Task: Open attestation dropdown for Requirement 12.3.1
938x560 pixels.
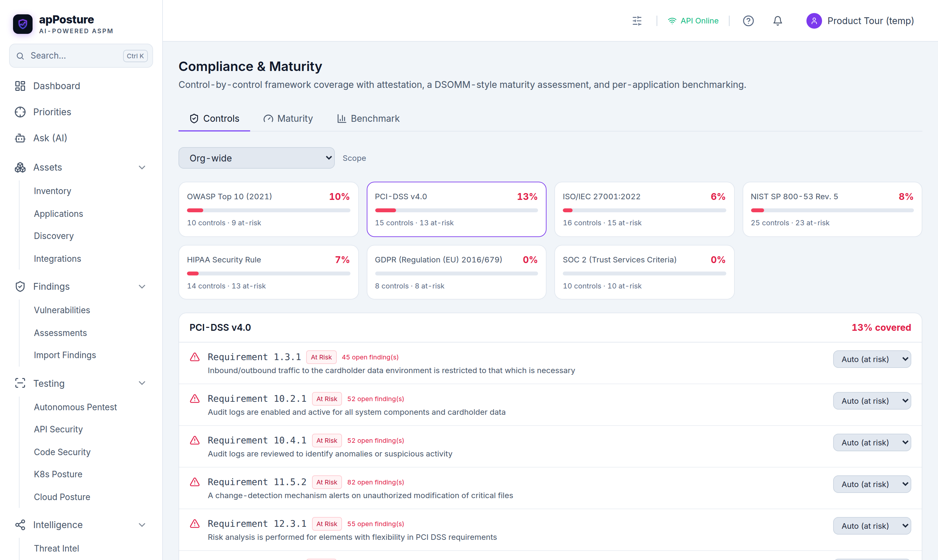Action: (872, 526)
